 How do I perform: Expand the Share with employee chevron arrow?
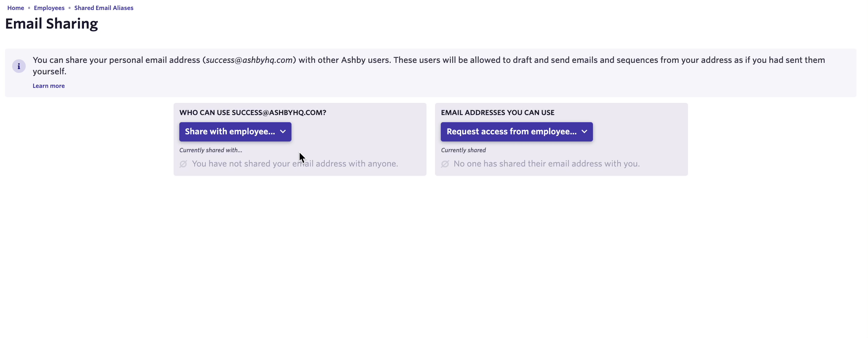[x=283, y=131]
